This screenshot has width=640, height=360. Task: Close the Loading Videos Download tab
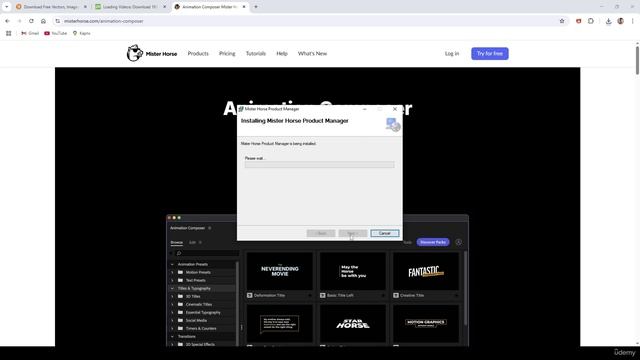coord(164,7)
